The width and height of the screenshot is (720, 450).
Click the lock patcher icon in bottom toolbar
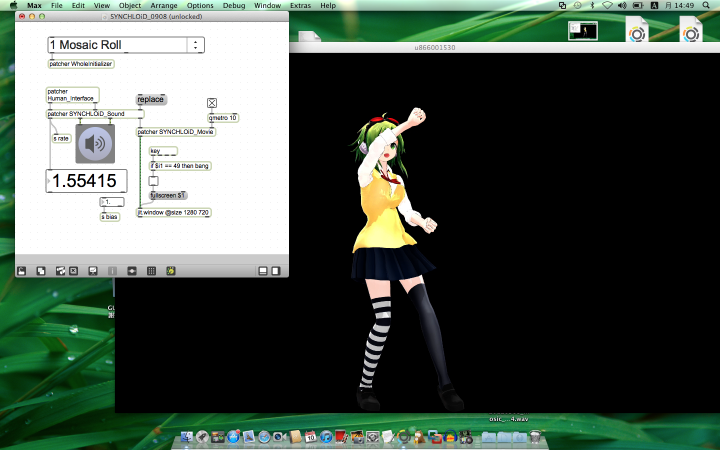(22, 271)
